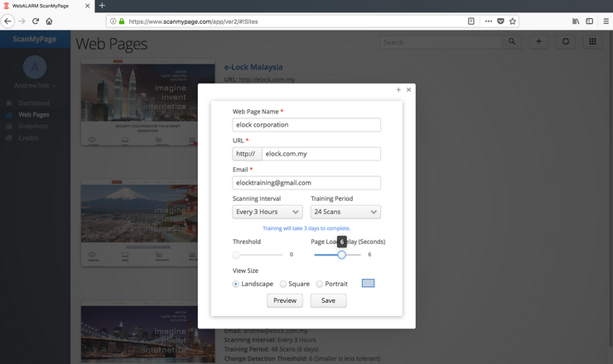
Task: Open the e-Lock Malaysia link
Action: (253, 67)
